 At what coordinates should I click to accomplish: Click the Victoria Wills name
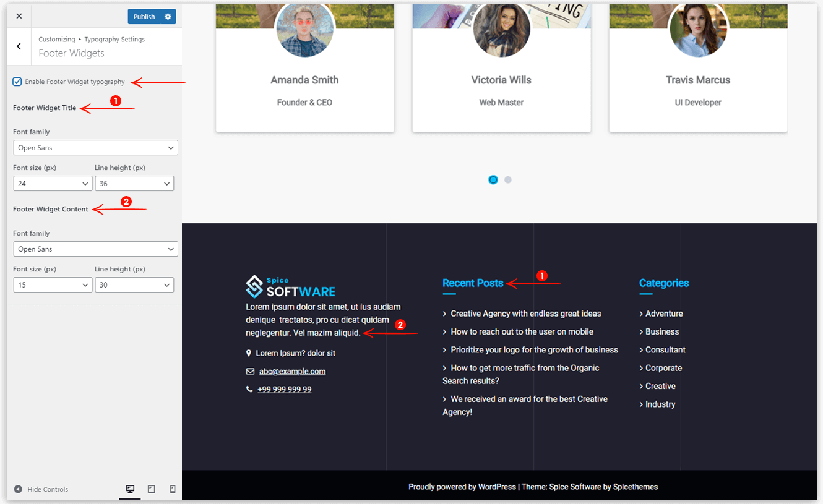[501, 80]
